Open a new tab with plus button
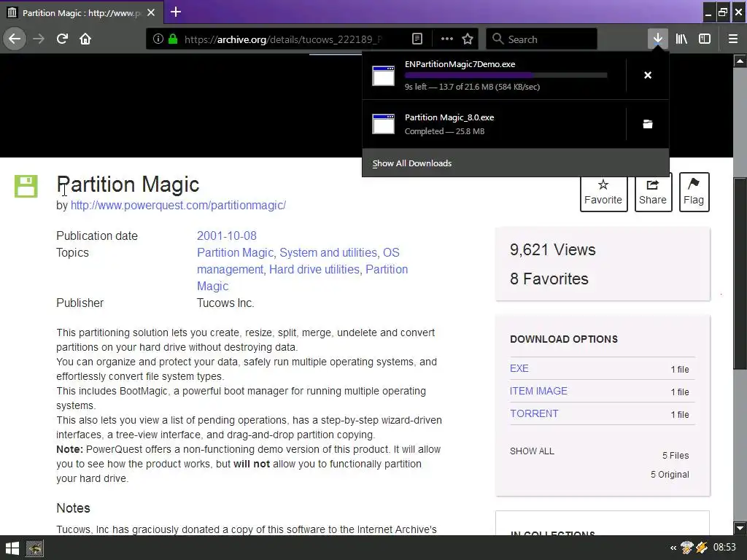Viewport: 747px width, 560px height. tap(176, 12)
